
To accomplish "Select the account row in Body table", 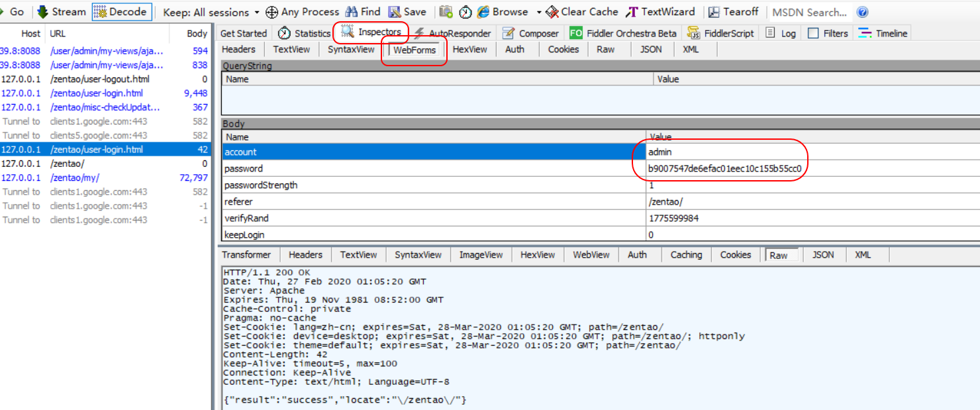I will click(601, 152).
